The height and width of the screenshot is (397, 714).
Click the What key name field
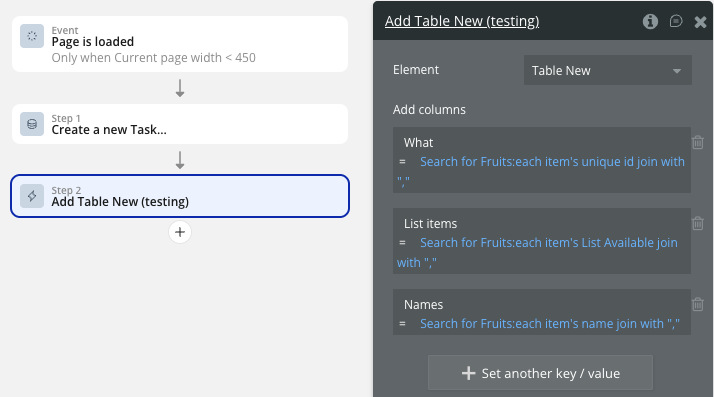pyautogui.click(x=418, y=143)
